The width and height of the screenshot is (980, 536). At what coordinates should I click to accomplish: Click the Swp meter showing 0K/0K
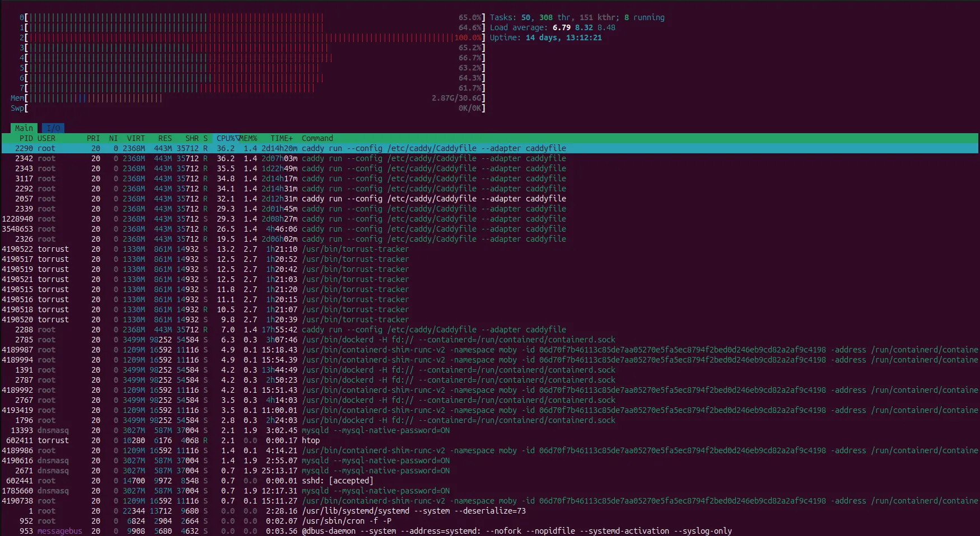(x=248, y=108)
